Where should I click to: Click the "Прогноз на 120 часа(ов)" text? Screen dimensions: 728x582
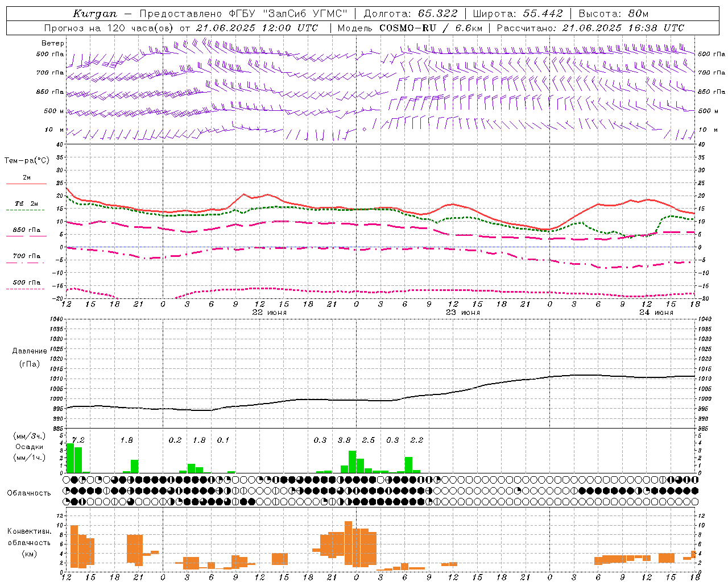109,28
